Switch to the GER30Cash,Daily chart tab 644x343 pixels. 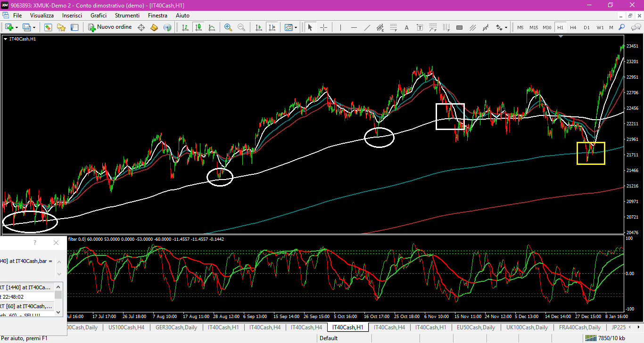point(176,327)
